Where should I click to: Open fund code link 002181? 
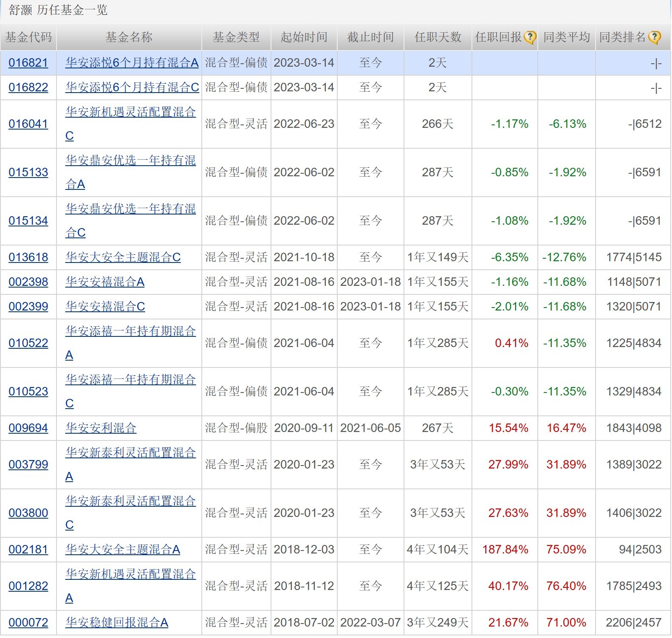[28, 550]
